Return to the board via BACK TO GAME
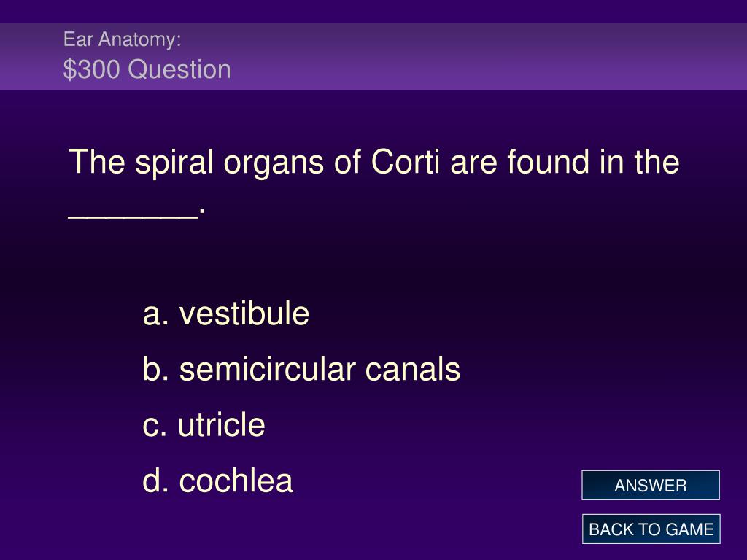This screenshot has width=747, height=560. [x=651, y=529]
